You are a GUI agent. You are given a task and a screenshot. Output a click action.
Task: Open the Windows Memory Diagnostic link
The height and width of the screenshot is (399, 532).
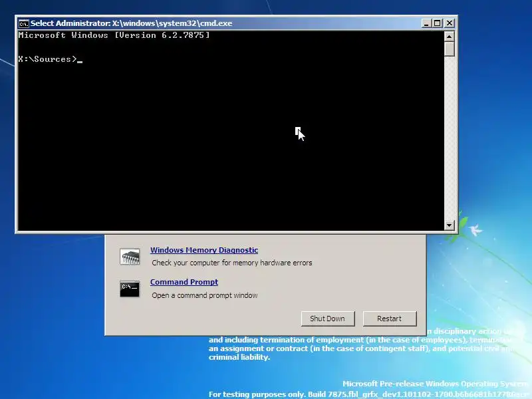[204, 250]
